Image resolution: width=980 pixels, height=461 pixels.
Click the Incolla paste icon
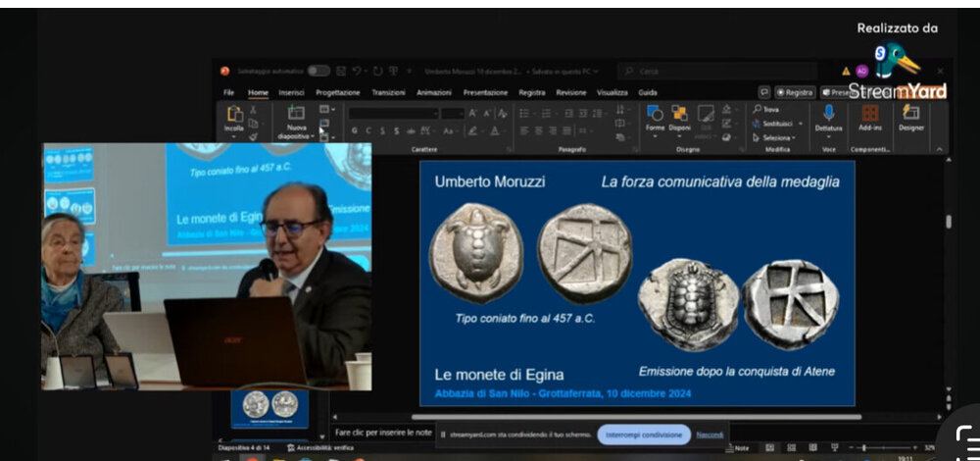pyautogui.click(x=234, y=116)
